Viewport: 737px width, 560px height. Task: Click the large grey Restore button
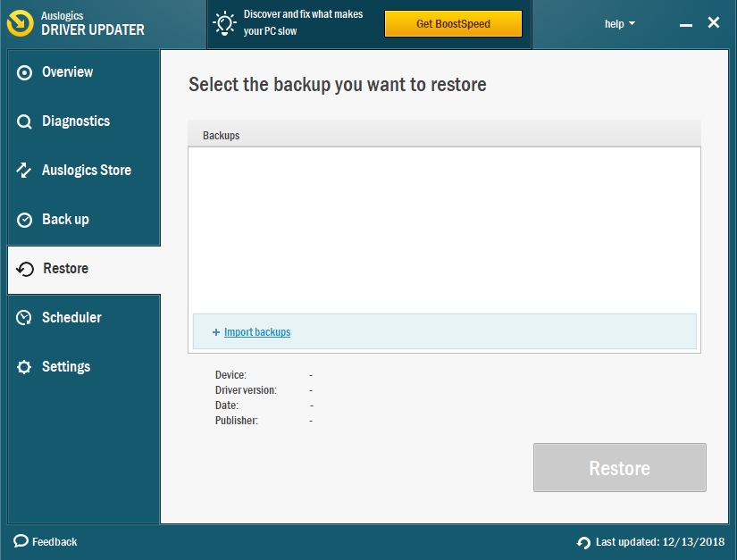pos(619,468)
